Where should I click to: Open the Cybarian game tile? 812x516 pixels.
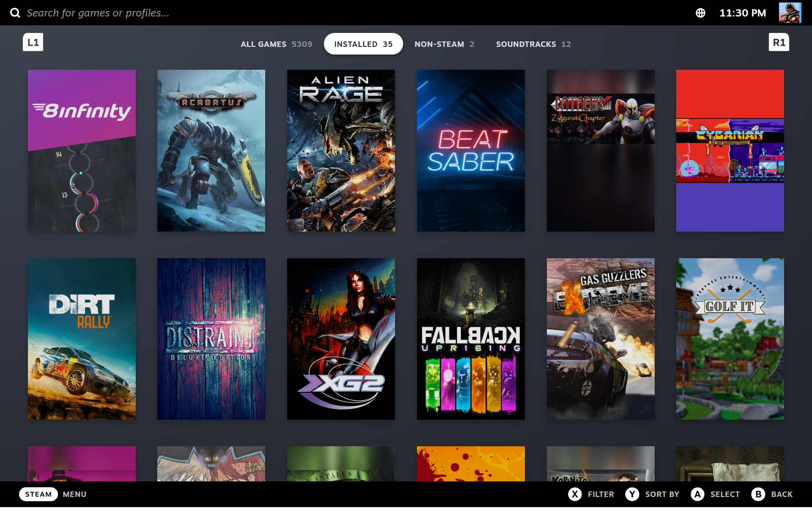click(x=730, y=150)
